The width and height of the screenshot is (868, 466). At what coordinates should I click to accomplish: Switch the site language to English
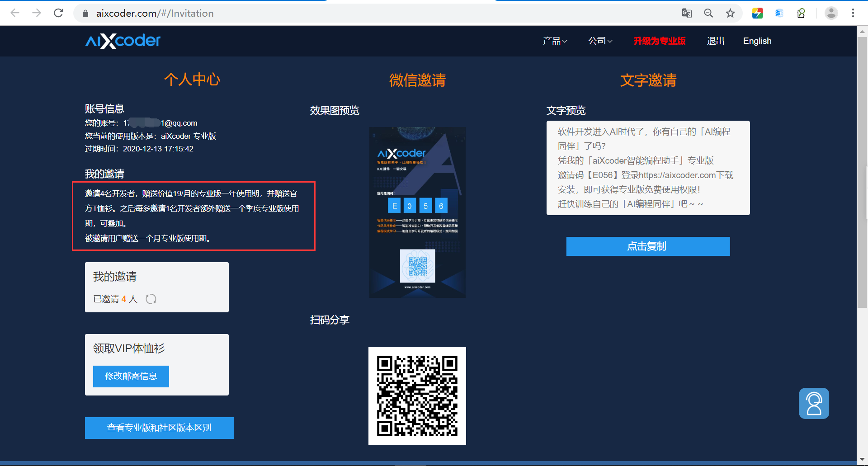(x=757, y=41)
